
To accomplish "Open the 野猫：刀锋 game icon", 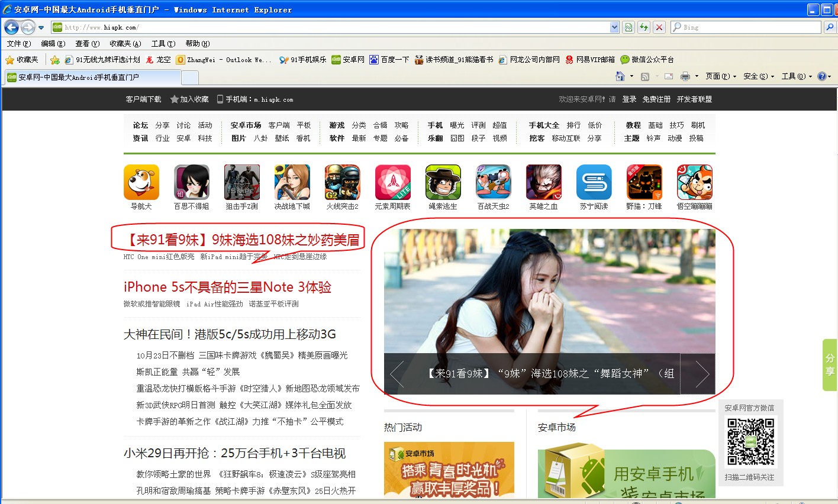I will pyautogui.click(x=644, y=182).
